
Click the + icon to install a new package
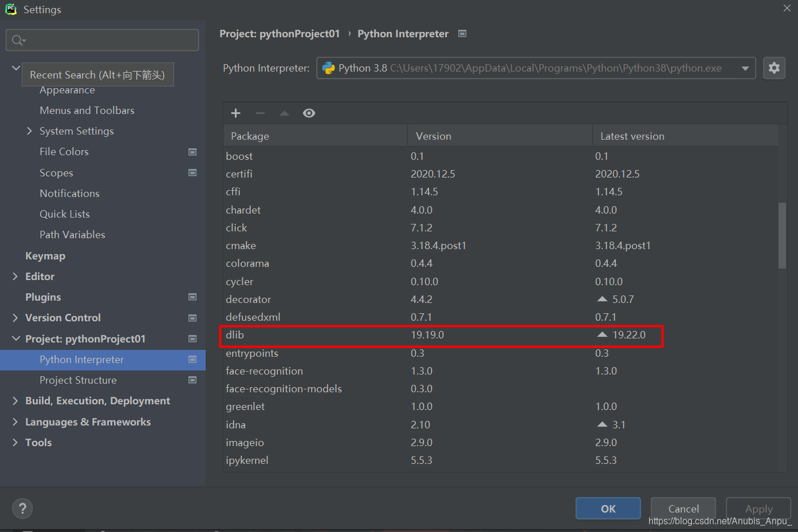235,113
